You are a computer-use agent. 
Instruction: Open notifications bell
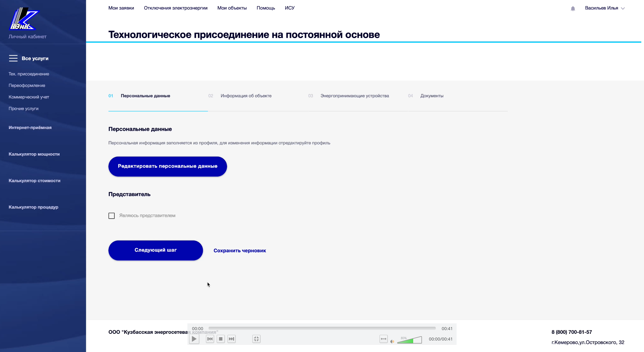tap(573, 8)
